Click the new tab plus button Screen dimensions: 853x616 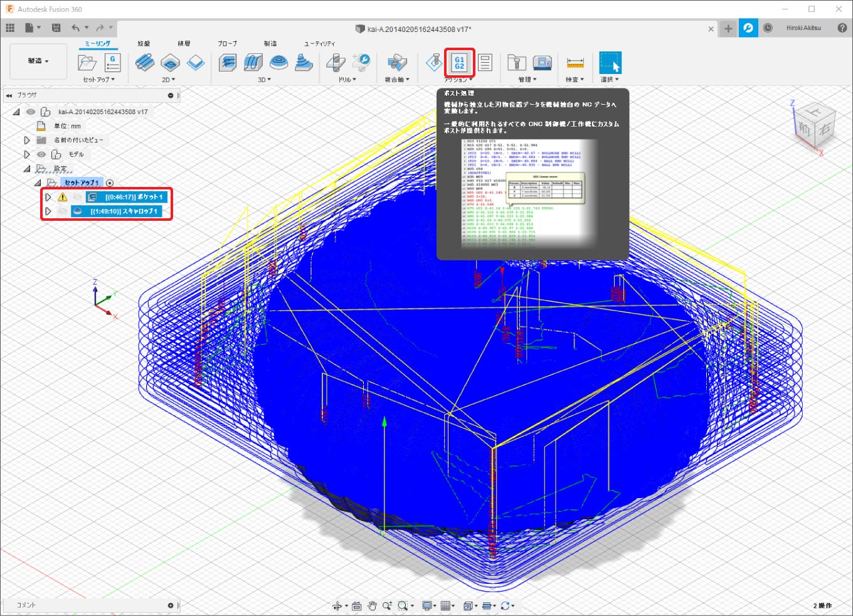(728, 28)
